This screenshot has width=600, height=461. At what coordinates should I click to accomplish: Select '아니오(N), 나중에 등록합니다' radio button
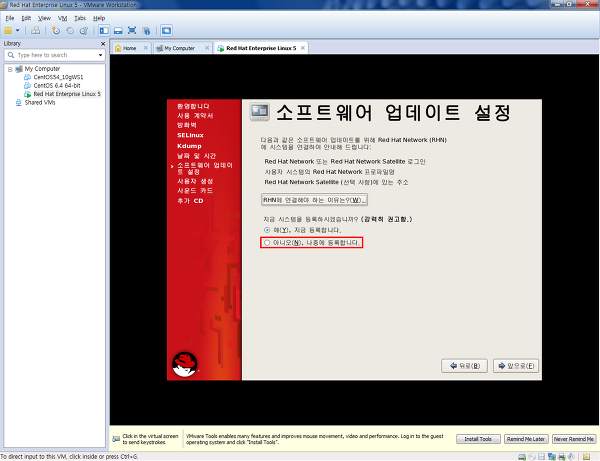267,243
